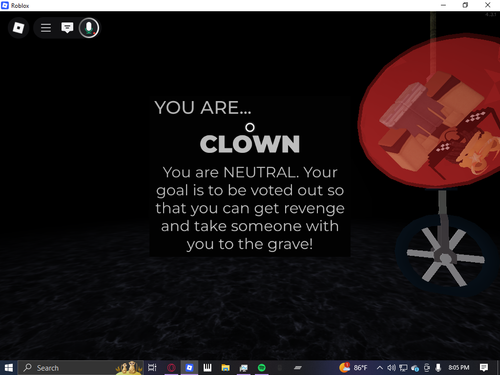
Task: Click the NEUTRAL role description text
Action: click(x=250, y=208)
